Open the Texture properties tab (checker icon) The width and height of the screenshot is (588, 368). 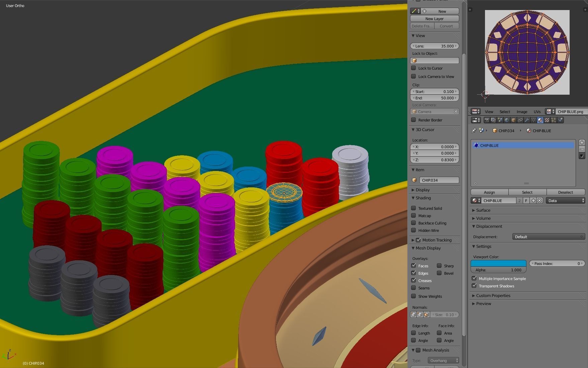pyautogui.click(x=547, y=120)
